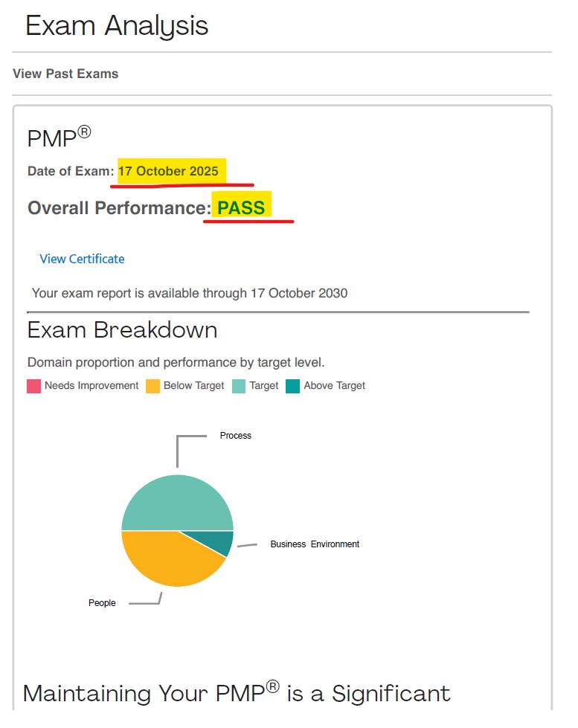Click the PMP exam title
This screenshot has height=728, width=578.
(59, 138)
